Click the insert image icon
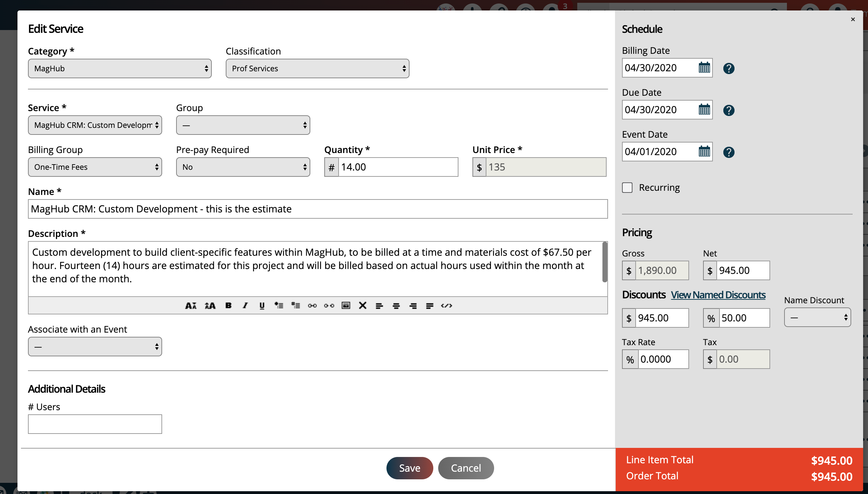 (x=346, y=306)
